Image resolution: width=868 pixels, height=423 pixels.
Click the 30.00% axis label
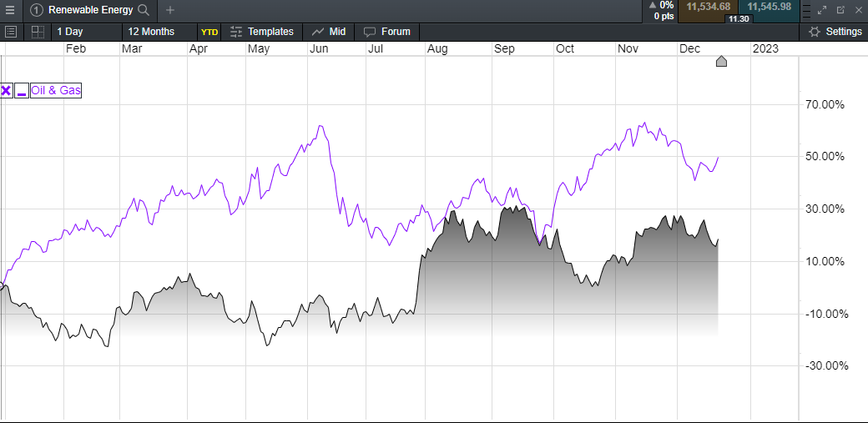(825, 209)
